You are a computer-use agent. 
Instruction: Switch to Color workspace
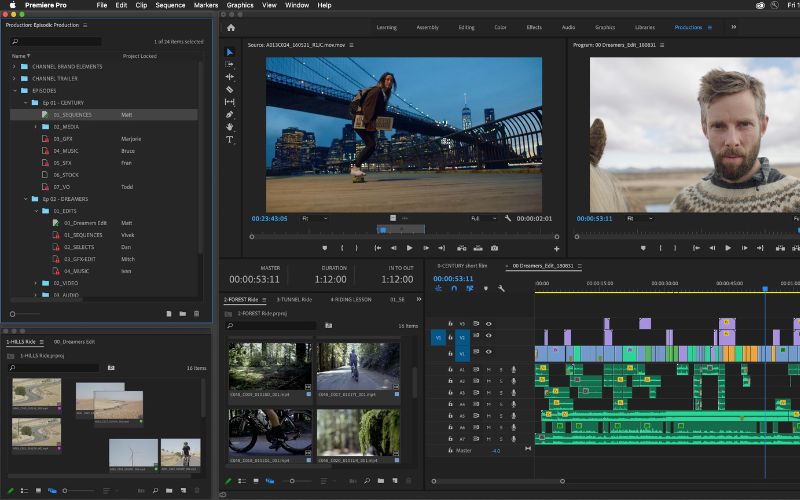coord(500,27)
